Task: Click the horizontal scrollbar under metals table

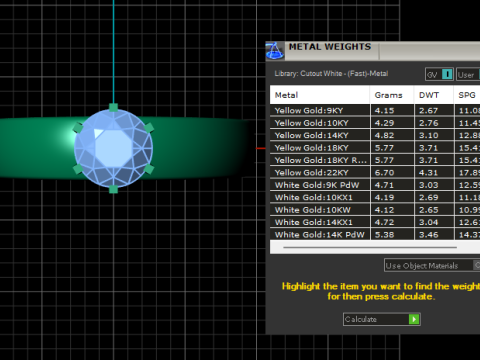Action: [x=370, y=247]
